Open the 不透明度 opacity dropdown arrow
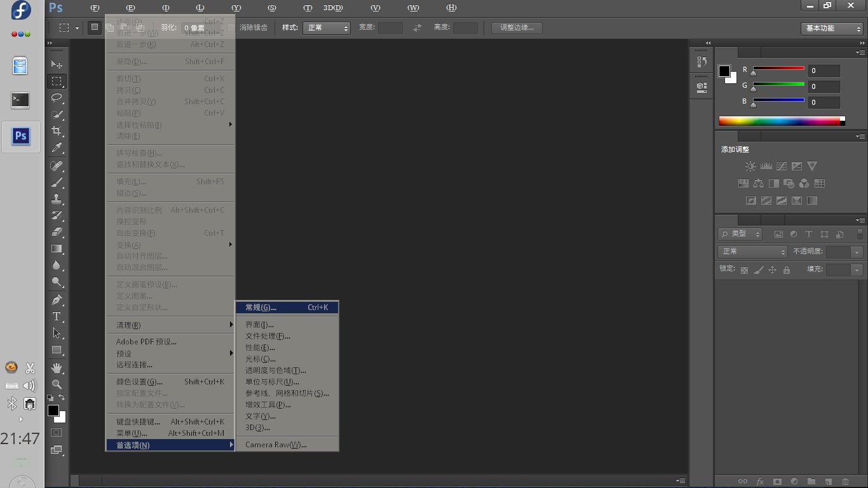Screen dimensions: 868x488 (x=858, y=252)
